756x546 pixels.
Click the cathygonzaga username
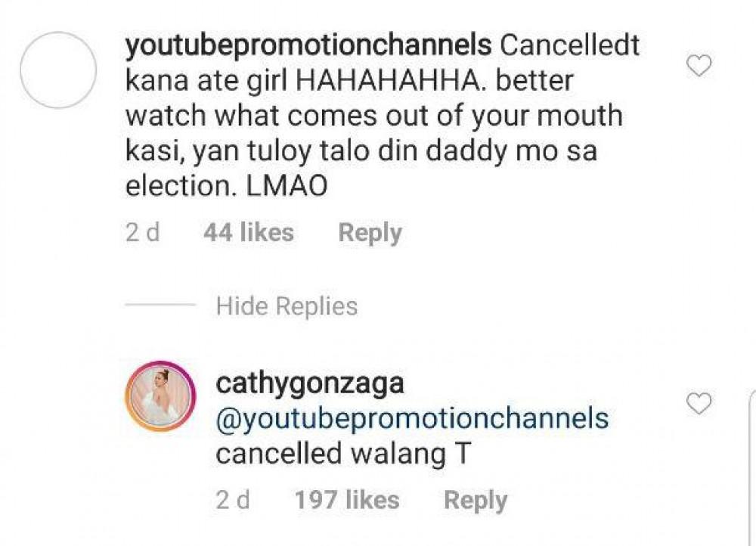point(310,383)
